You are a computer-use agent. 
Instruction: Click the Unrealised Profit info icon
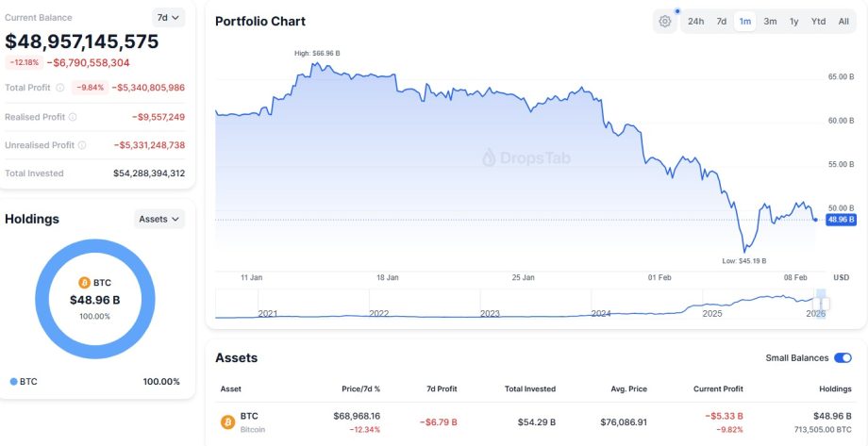coord(82,145)
